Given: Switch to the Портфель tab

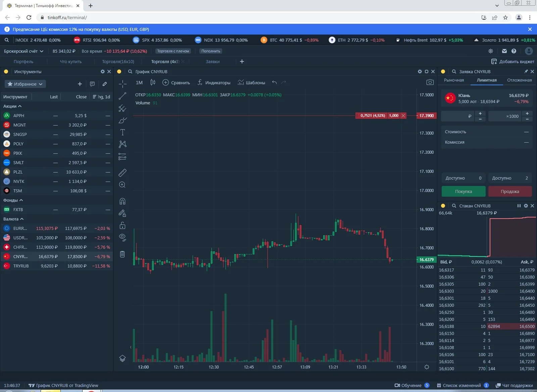Looking at the screenshot, I should tap(23, 62).
